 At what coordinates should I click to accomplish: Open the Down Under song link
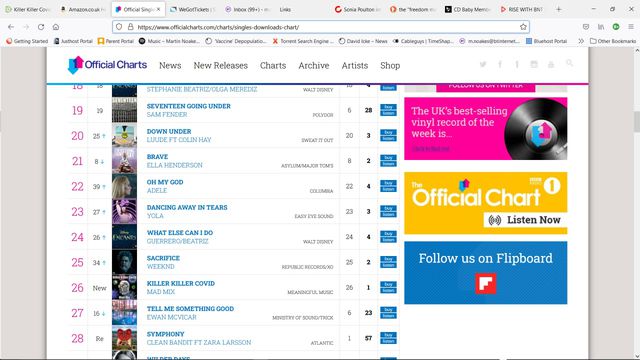pos(169,131)
